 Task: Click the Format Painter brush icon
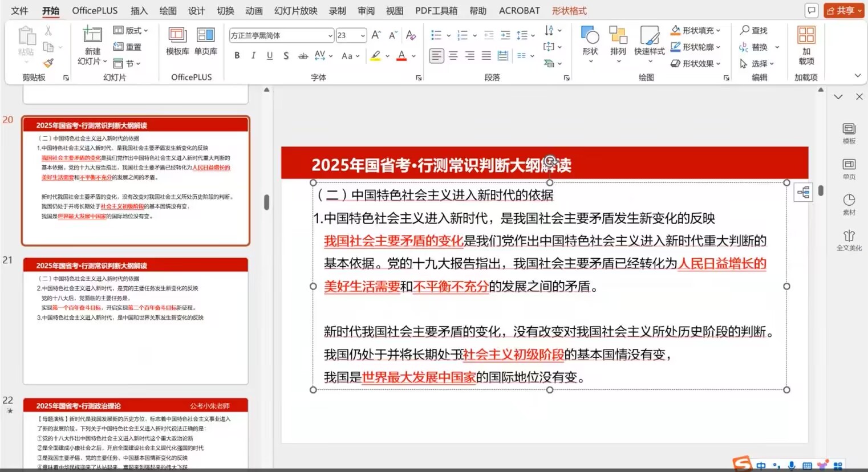[x=48, y=63]
